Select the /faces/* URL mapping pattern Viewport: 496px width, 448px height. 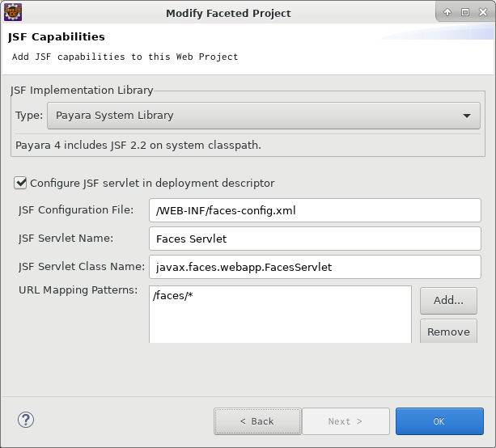coord(172,296)
